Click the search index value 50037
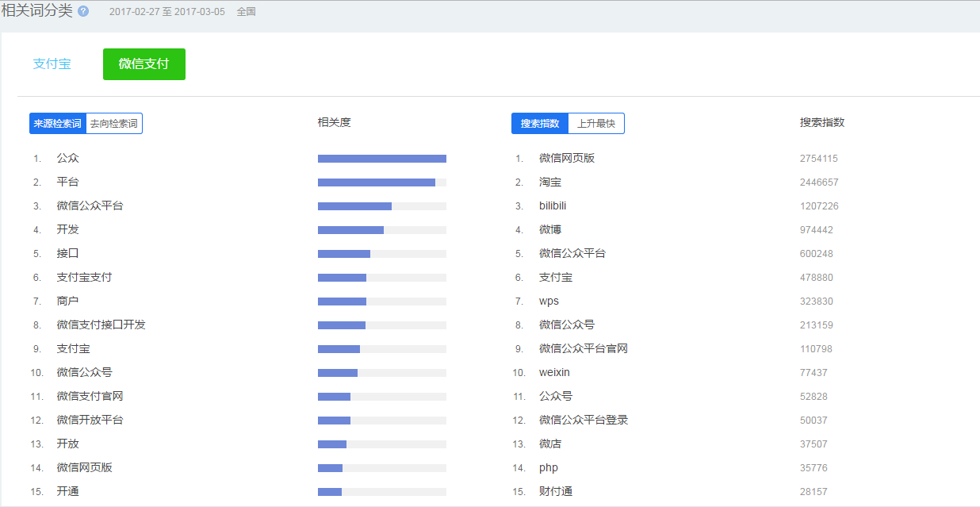This screenshot has width=980, height=507. [x=813, y=421]
